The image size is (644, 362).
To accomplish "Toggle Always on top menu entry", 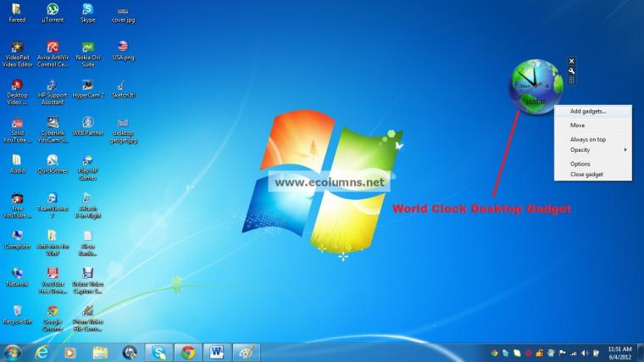I will (592, 140).
